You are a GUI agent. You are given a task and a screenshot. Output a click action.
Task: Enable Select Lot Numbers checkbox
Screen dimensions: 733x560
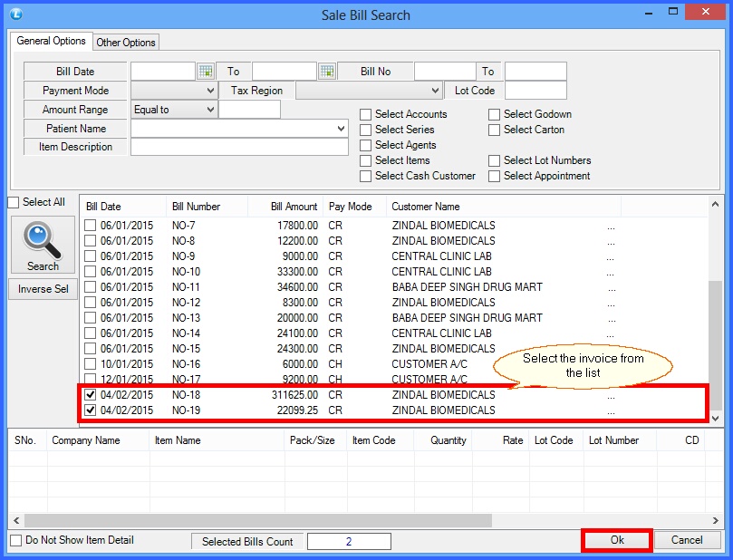(x=494, y=160)
